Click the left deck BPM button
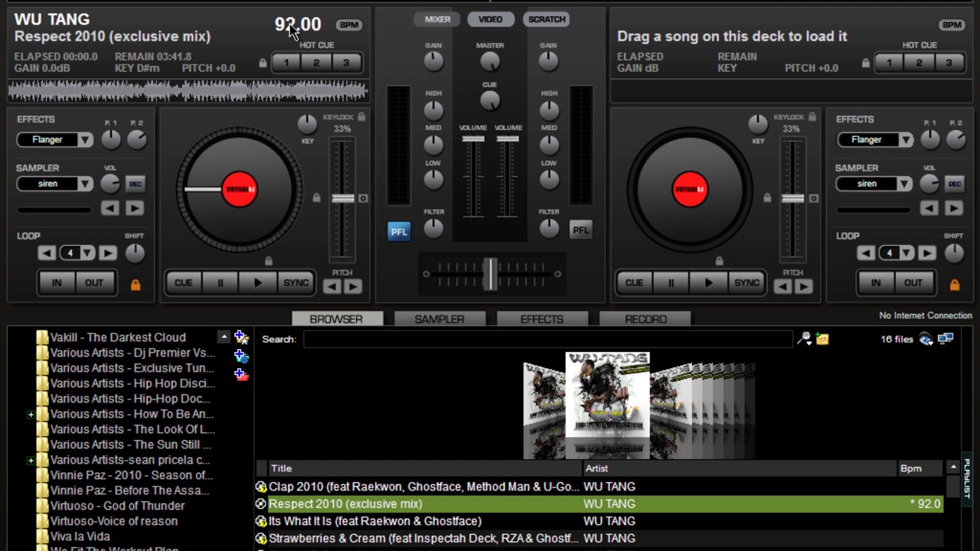The height and width of the screenshot is (551, 980). (349, 24)
